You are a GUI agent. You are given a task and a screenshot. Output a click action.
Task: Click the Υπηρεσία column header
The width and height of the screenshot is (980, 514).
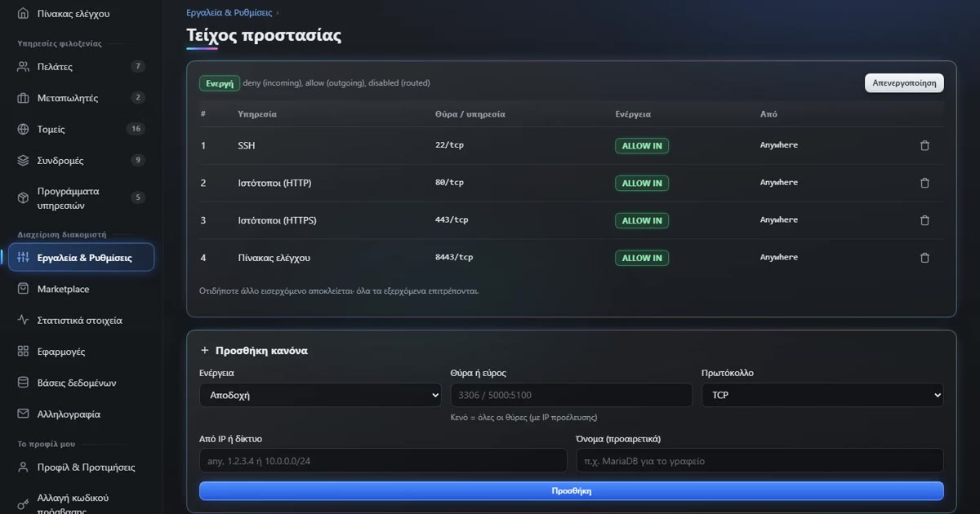tap(257, 114)
